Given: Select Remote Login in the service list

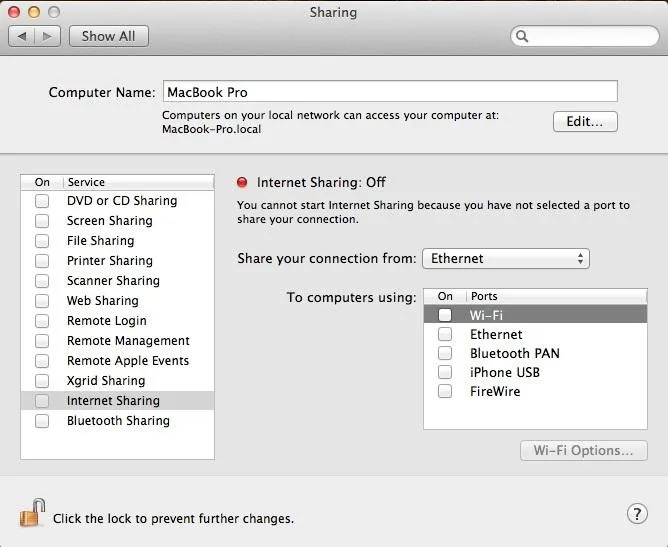Looking at the screenshot, I should [x=118, y=321].
